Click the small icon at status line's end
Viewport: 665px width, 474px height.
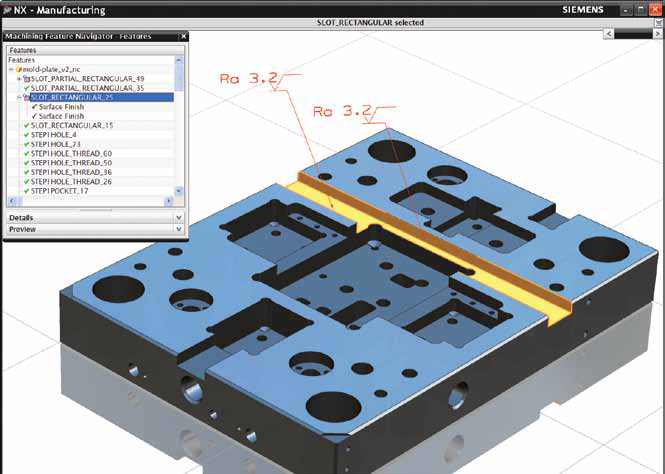click(x=659, y=23)
